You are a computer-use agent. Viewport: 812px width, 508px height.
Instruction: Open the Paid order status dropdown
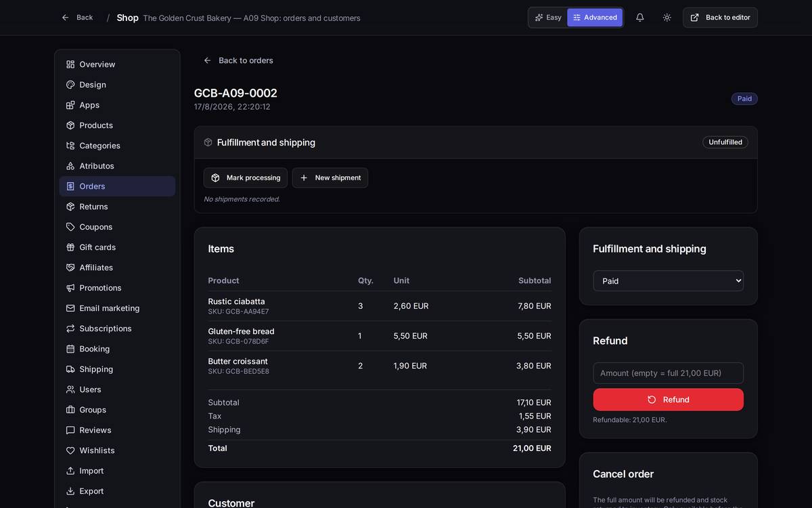coord(669,281)
